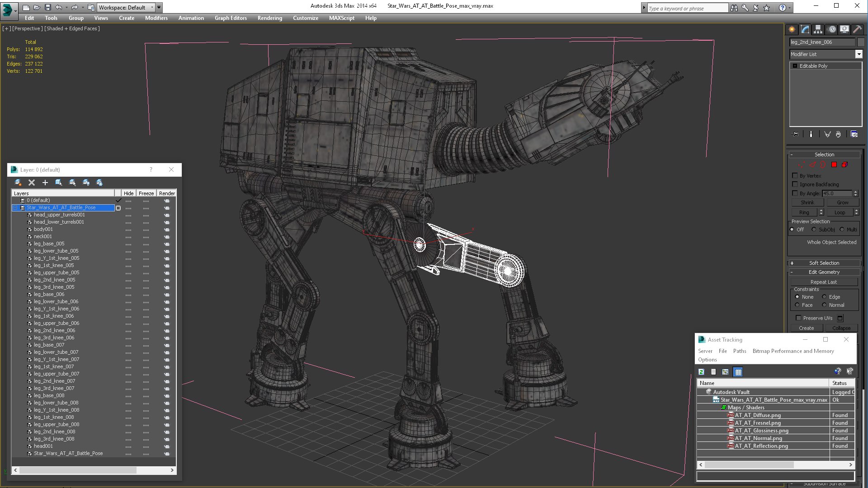Screen dimensions: 868x488
Task: Click Refresh icon in Asset Tracking toolbar
Action: coord(701,372)
